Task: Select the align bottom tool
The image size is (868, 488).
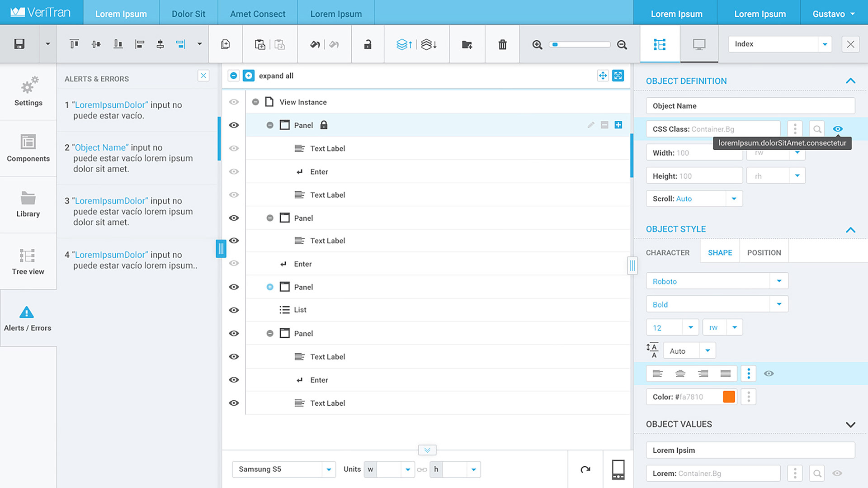Action: pos(118,44)
